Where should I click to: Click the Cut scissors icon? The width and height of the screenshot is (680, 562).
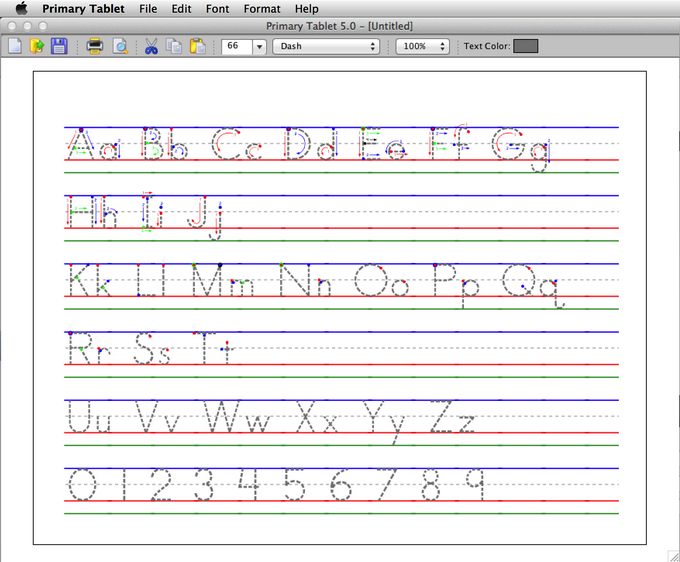tap(151, 46)
